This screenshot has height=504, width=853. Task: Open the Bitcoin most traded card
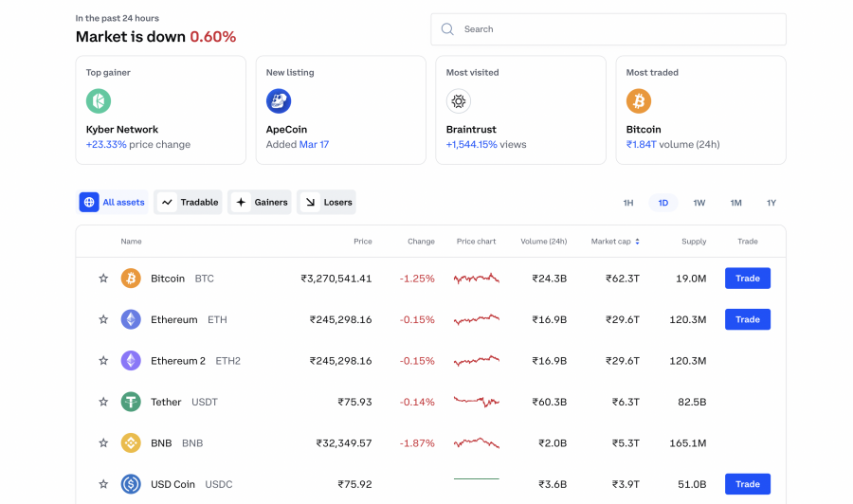(700, 110)
